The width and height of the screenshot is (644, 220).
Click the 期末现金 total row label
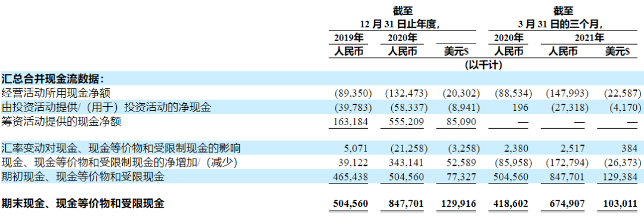coord(83,203)
